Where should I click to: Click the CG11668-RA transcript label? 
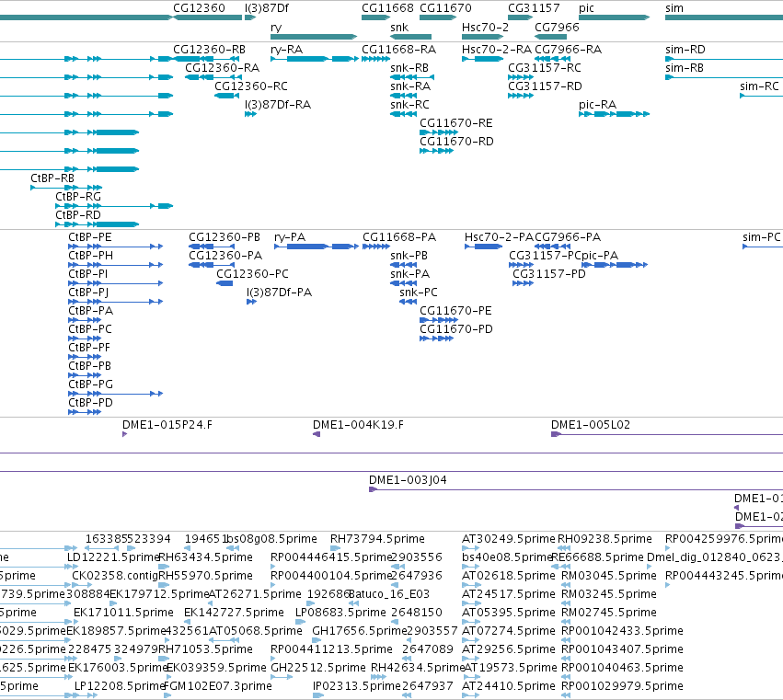(x=398, y=50)
